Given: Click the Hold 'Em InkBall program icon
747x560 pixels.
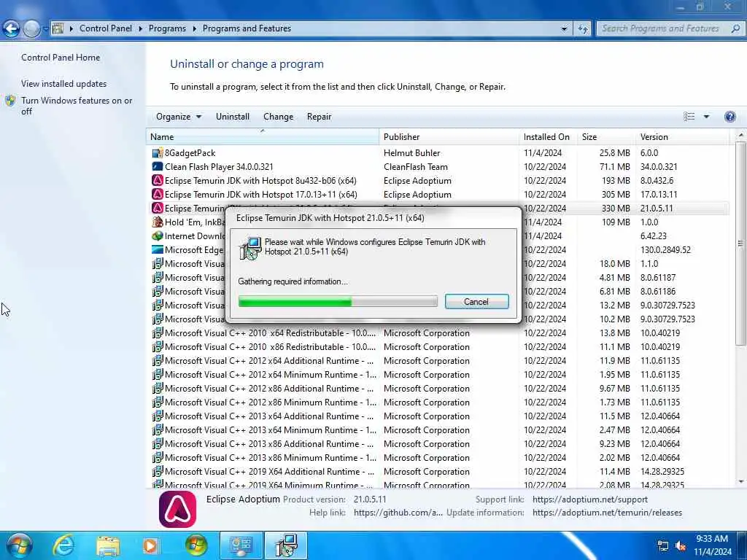Looking at the screenshot, I should [x=158, y=222].
